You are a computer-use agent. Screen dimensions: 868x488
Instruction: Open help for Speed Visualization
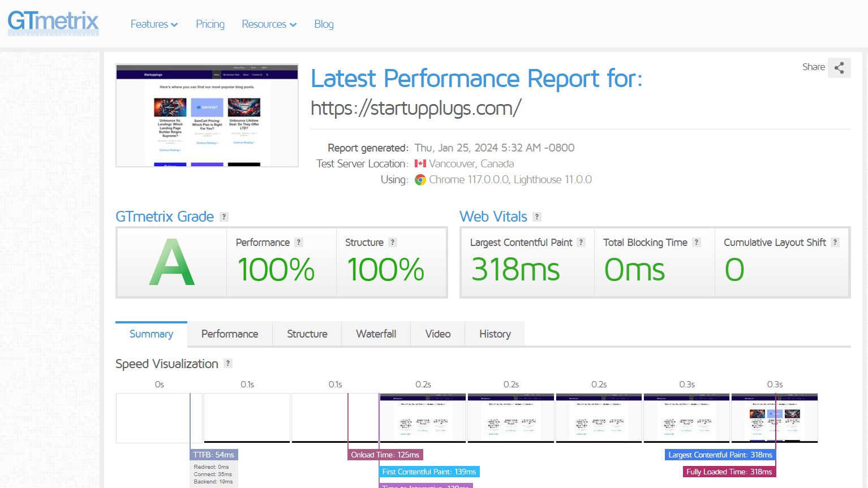pos(228,363)
